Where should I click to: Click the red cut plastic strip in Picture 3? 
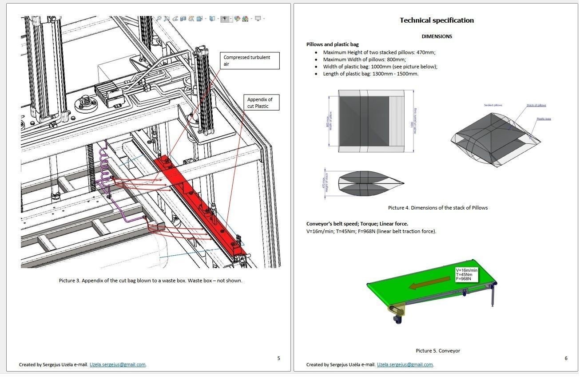pyautogui.click(x=200, y=205)
